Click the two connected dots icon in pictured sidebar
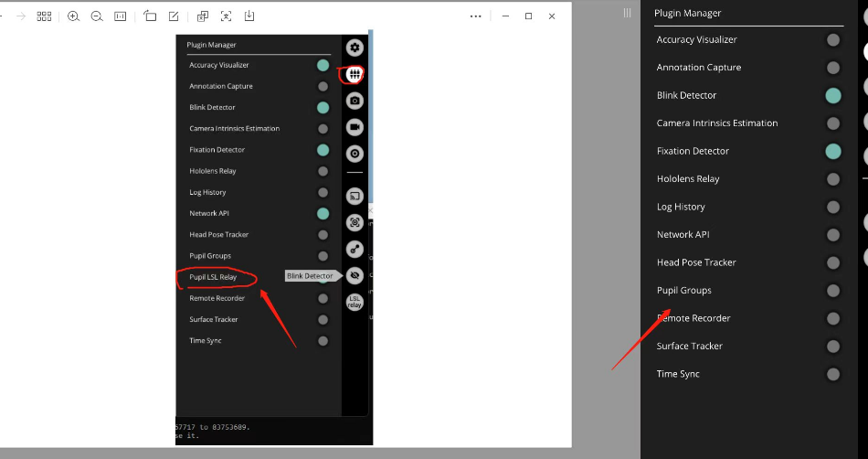Image resolution: width=868 pixels, height=459 pixels. tap(355, 249)
